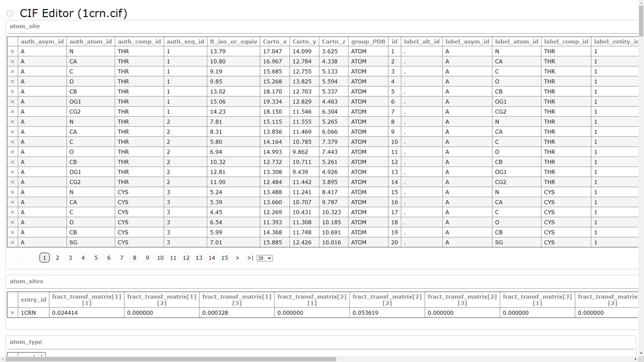Remove the CG2 row with id 7
Image resolution: width=644 pixels, height=362 pixels.
point(13,112)
